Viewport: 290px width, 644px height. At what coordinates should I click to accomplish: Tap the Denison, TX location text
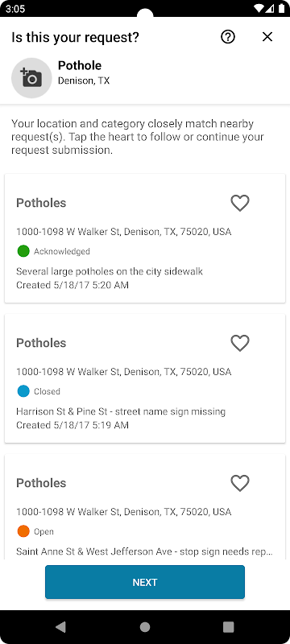point(84,81)
